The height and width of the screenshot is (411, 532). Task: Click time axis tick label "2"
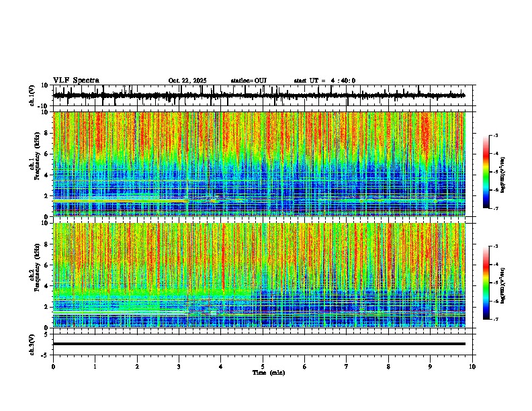137,367
